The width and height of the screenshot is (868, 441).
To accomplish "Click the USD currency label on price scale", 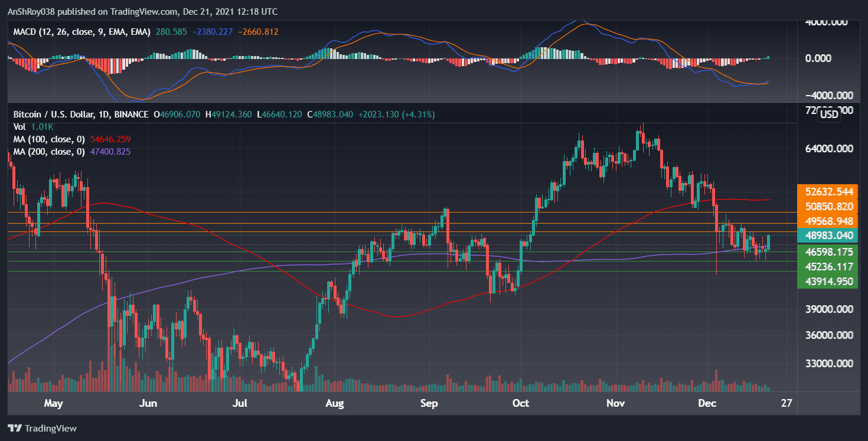I will 828,115.
